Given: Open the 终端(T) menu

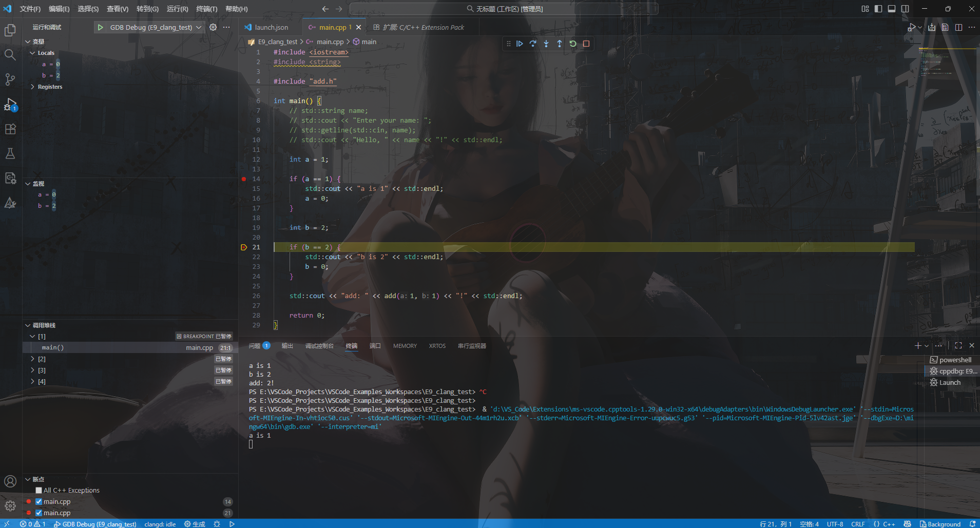Looking at the screenshot, I should pyautogui.click(x=206, y=9).
